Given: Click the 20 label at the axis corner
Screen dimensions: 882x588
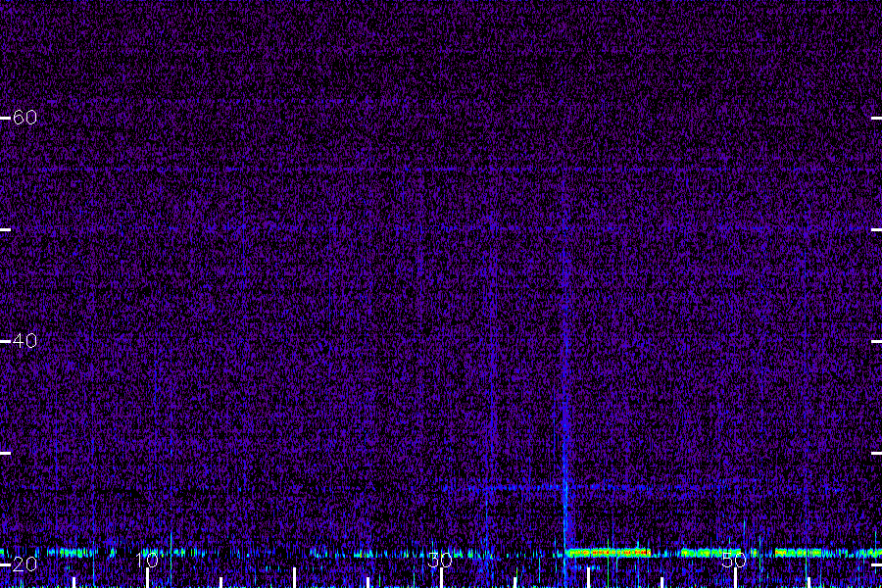Looking at the screenshot, I should tap(24, 563).
